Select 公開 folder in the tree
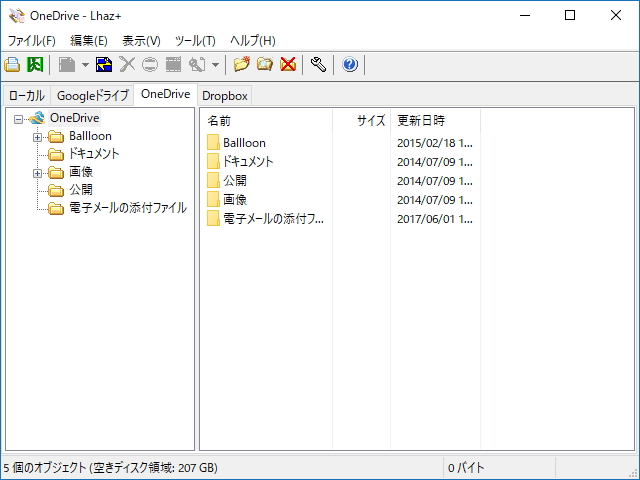Screen dimensions: 640x480 coord(81,190)
